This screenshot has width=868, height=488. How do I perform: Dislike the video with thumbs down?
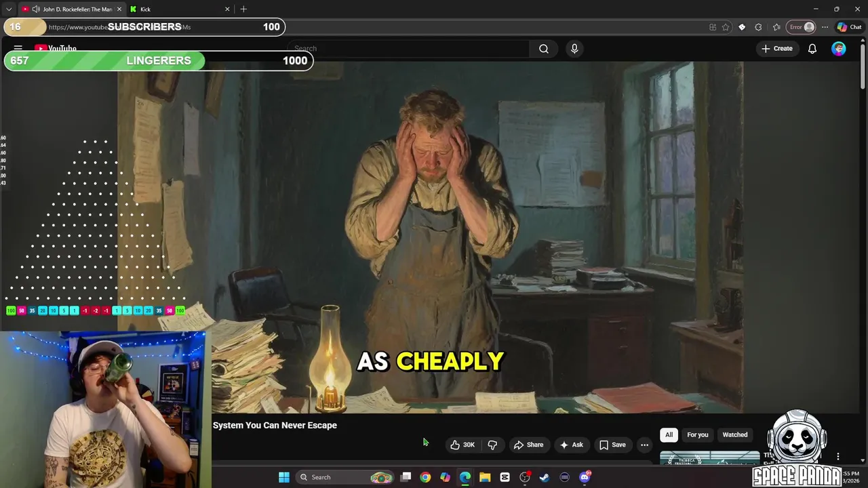coord(492,445)
